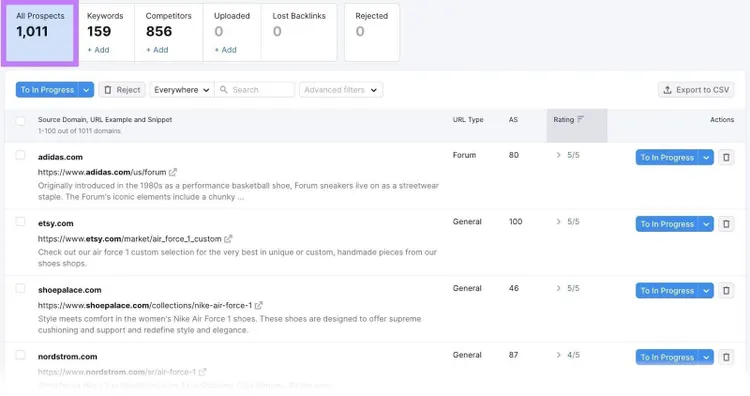Delete etsy.com prospect via trash icon
The image size is (750, 396).
click(x=726, y=224)
